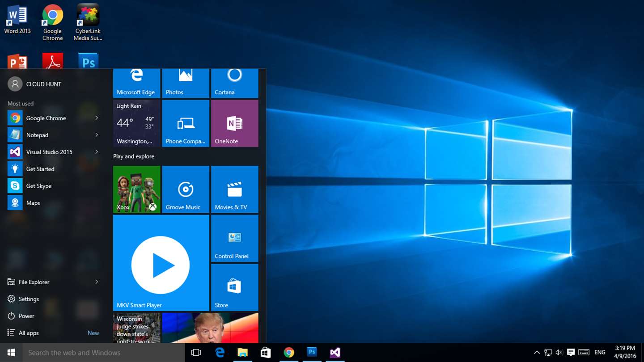Open the Adobe Acrobat desktop shortcut
644x362 pixels.
pyautogui.click(x=52, y=61)
